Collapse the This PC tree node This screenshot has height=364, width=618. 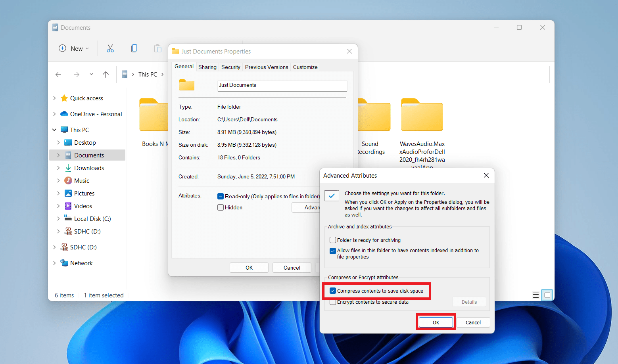click(x=54, y=130)
